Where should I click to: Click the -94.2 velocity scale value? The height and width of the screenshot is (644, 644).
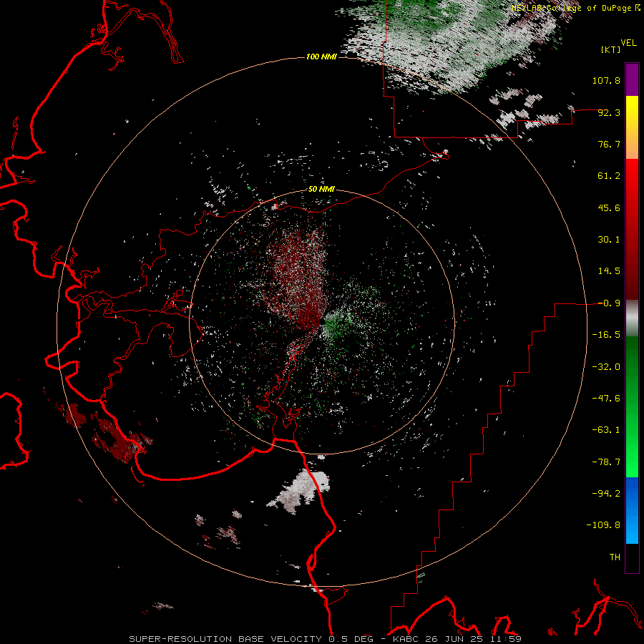pos(606,494)
